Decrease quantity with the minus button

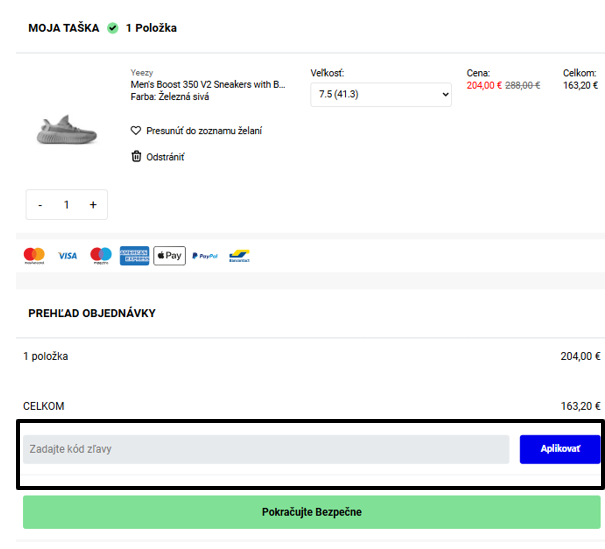[40, 205]
